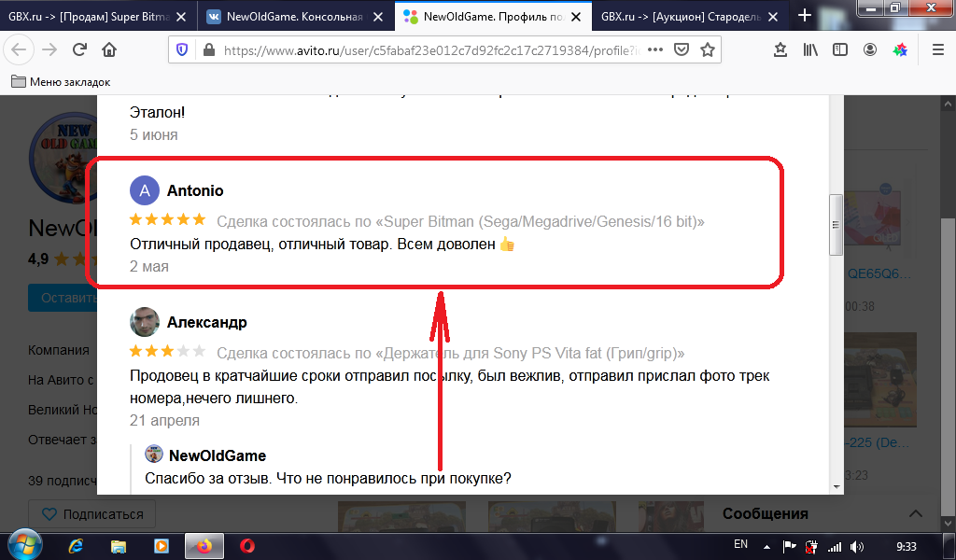This screenshot has height=560, width=956.
Task: Open Antonio reviewer name
Action: pyautogui.click(x=195, y=190)
